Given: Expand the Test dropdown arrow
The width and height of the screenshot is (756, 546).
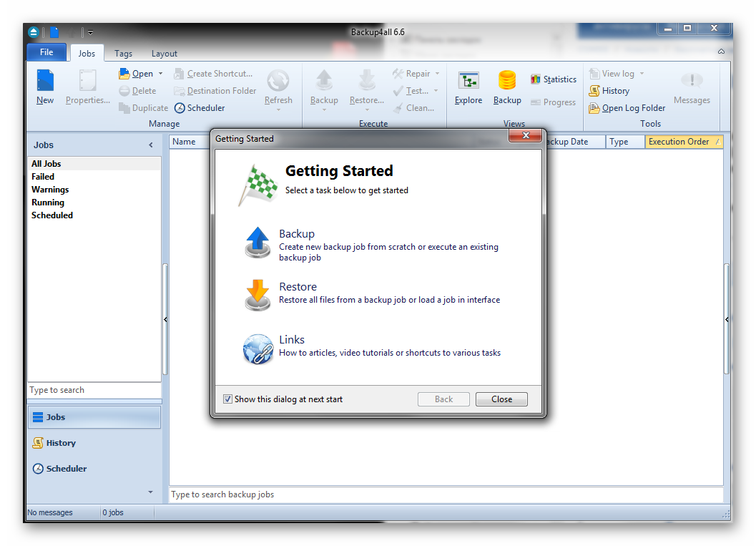Looking at the screenshot, I should (x=436, y=91).
